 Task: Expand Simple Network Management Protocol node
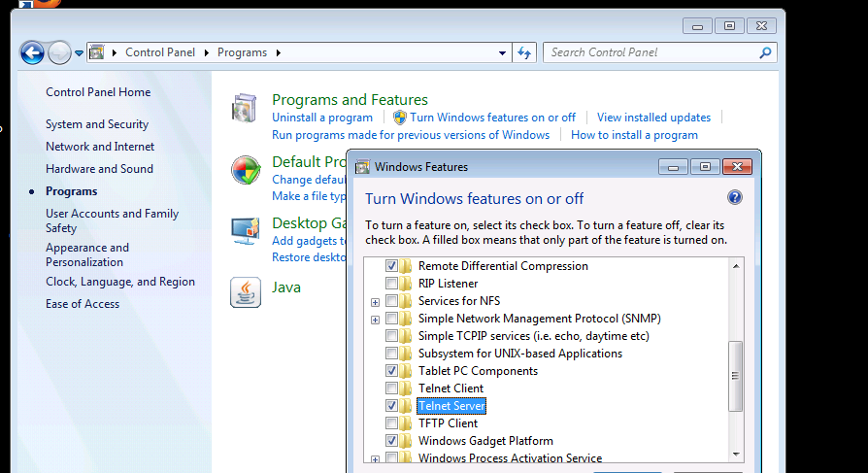(x=375, y=320)
